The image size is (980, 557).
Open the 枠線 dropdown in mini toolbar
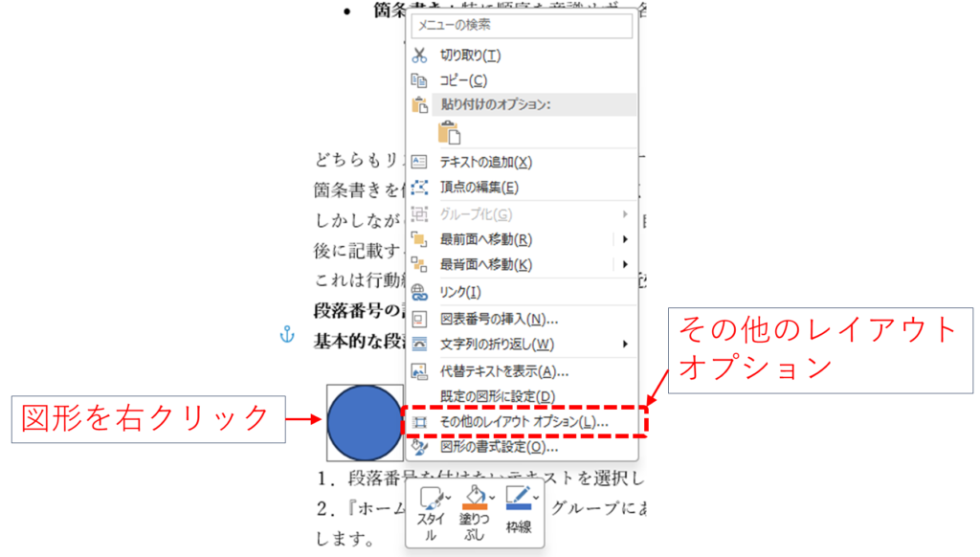(x=536, y=496)
